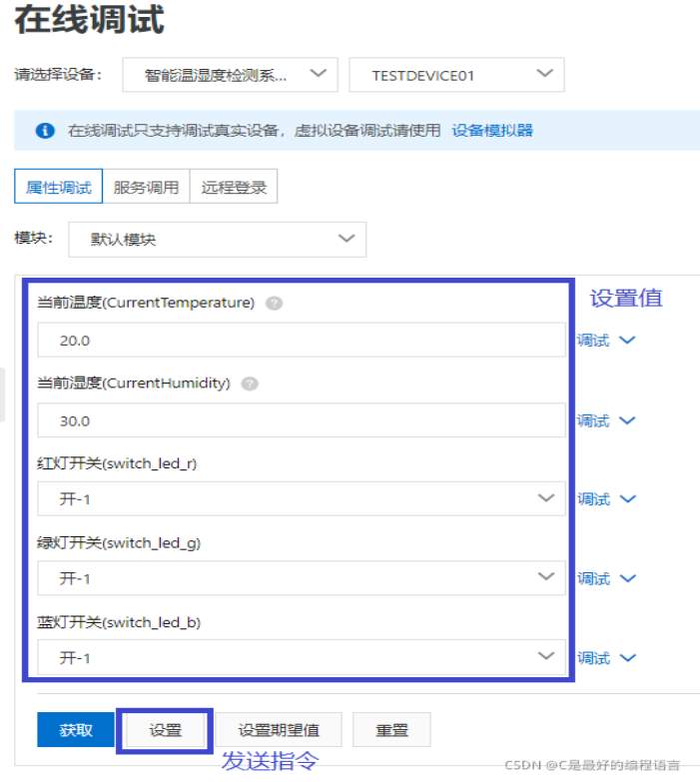
Task: Expand 调试 menu beside switch_led_b field
Action: [x=606, y=658]
